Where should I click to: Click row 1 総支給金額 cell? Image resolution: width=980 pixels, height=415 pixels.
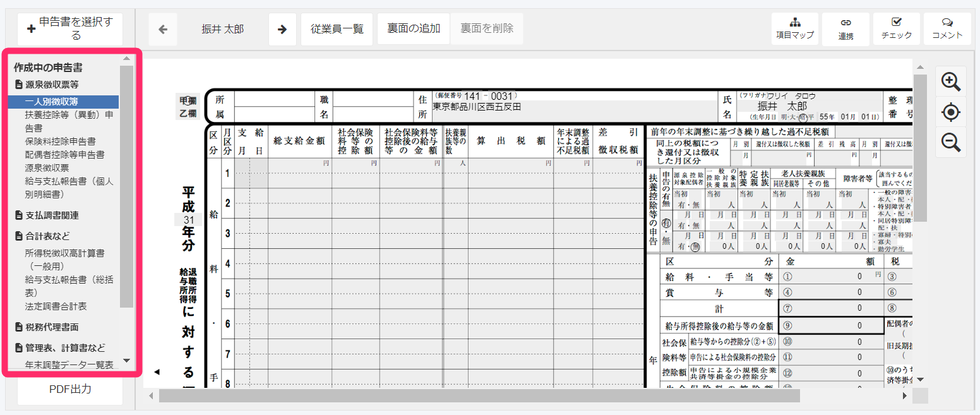point(300,173)
